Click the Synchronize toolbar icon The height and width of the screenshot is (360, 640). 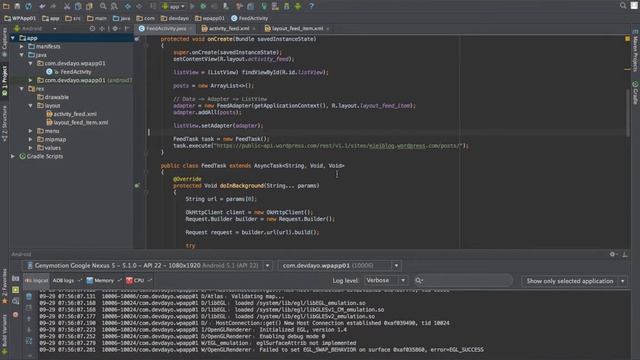29,6
